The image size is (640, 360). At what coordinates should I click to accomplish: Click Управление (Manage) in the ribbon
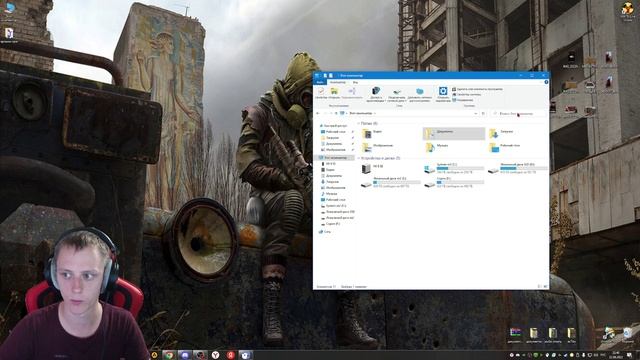coord(463,100)
